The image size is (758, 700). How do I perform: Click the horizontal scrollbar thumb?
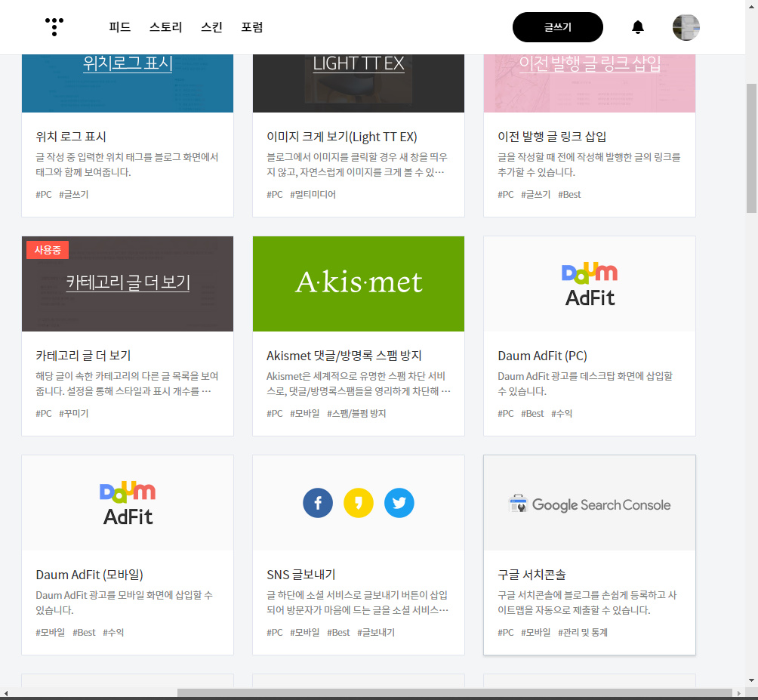tap(454, 693)
